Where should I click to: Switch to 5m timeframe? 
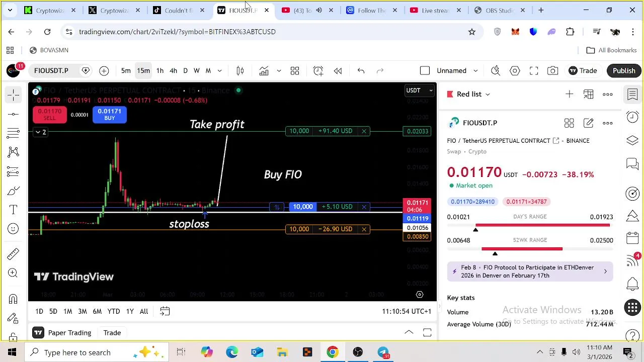126,71
